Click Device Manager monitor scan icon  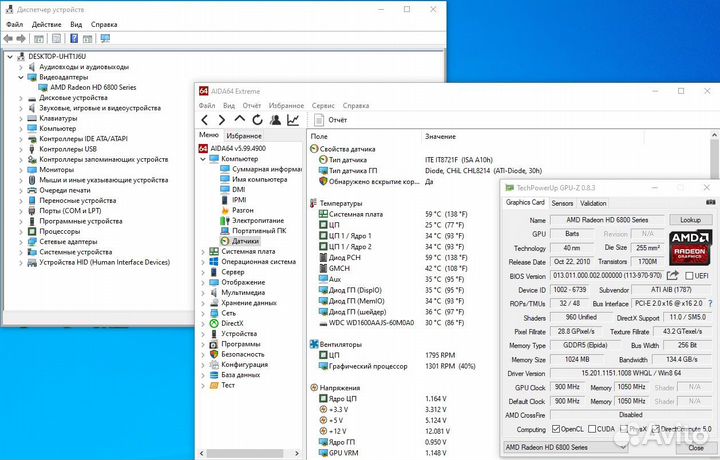click(x=105, y=39)
